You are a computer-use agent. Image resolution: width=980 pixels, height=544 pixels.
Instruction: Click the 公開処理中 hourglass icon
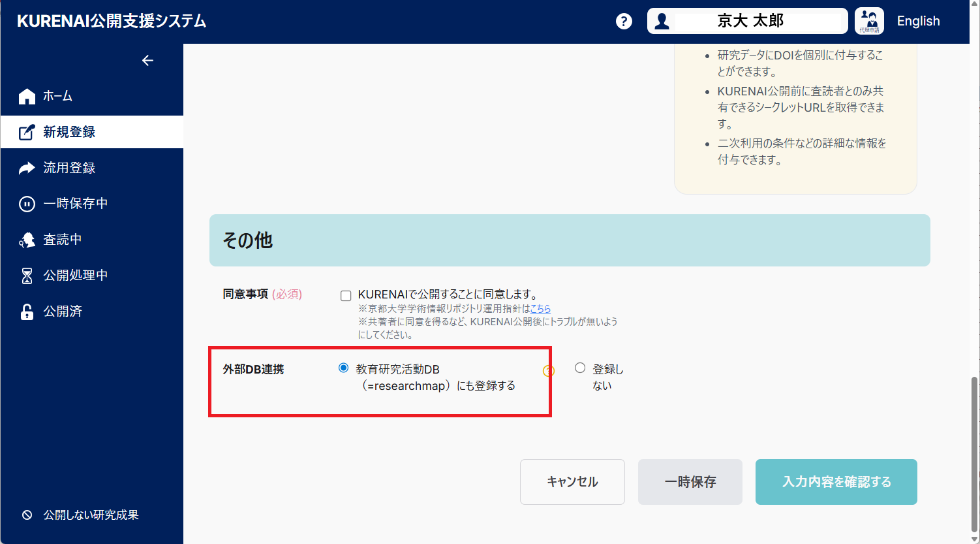(25, 275)
